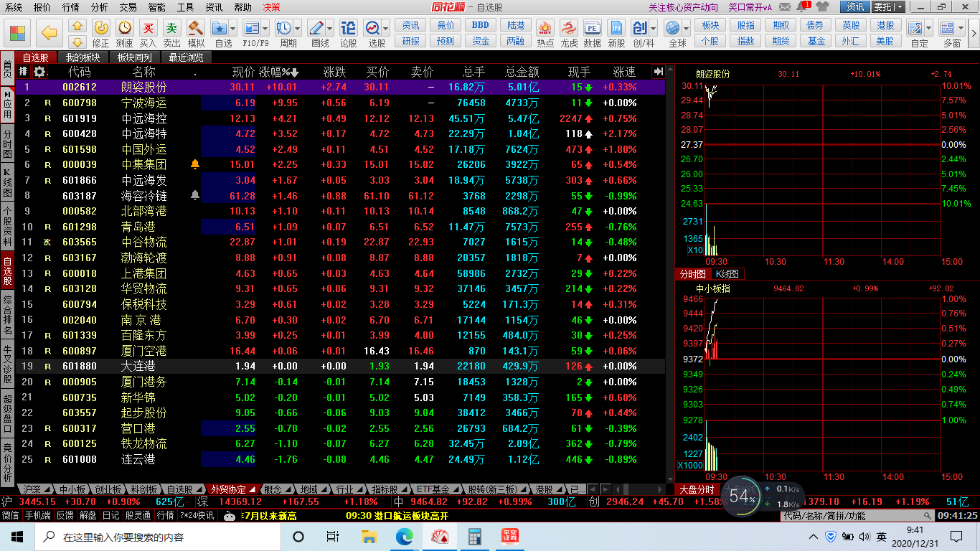Click the 周期 period clock icon
Screen dimensions: 980x551
point(284,29)
